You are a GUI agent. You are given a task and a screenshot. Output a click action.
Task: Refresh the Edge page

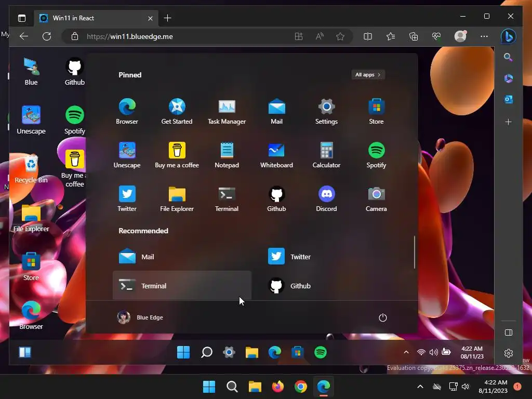click(x=47, y=36)
